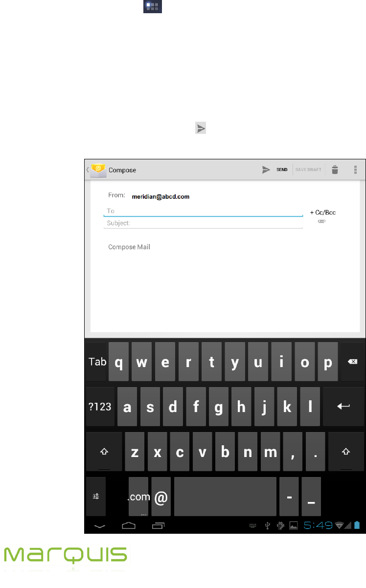The image size is (366, 588).
Task: Tap the Android debugging status icon
Action: [x=280, y=526]
